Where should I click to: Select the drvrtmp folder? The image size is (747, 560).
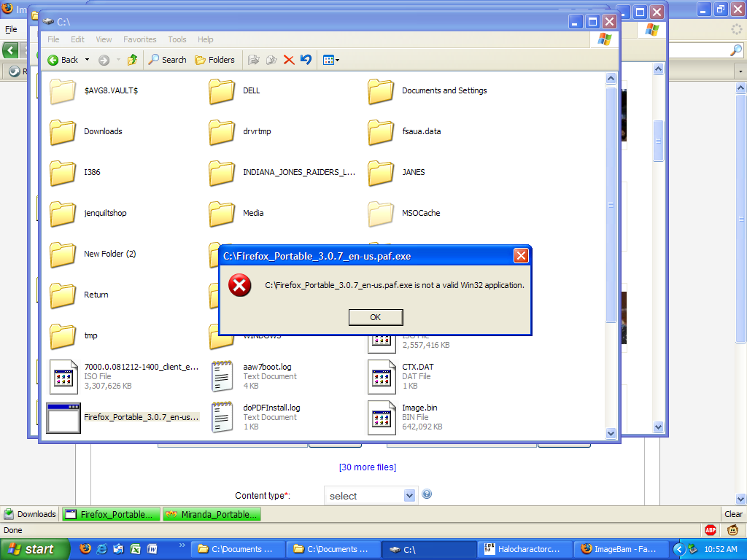pos(239,131)
